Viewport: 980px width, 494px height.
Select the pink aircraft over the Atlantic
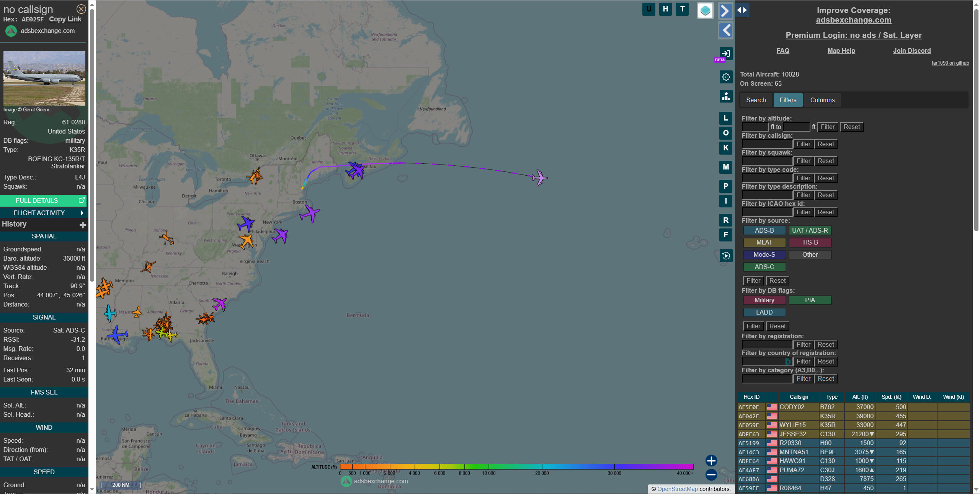(x=539, y=178)
